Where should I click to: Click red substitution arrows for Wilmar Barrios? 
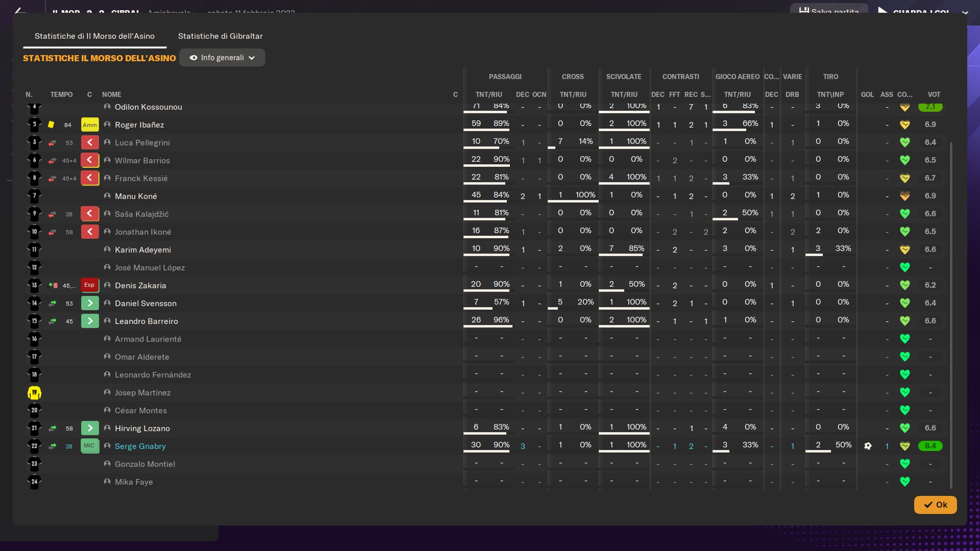[52, 161]
